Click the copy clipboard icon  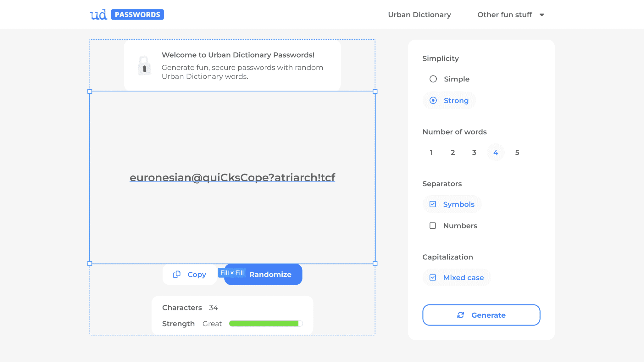point(177,274)
